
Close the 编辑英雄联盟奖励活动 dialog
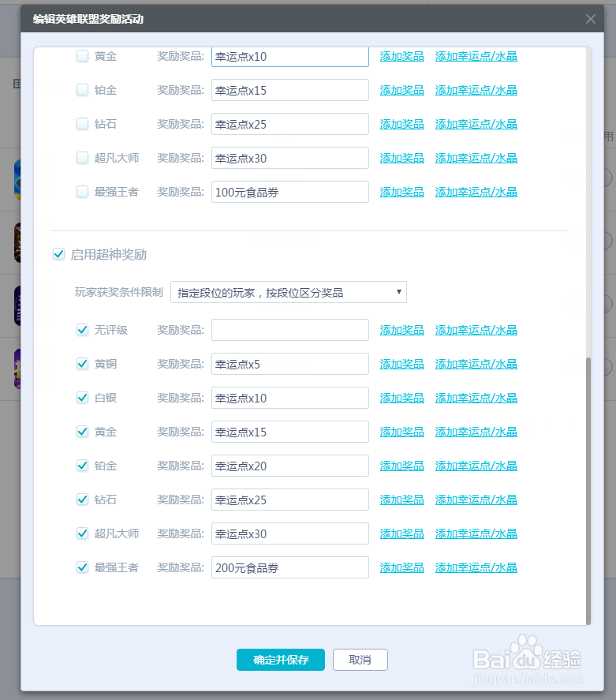click(x=591, y=19)
